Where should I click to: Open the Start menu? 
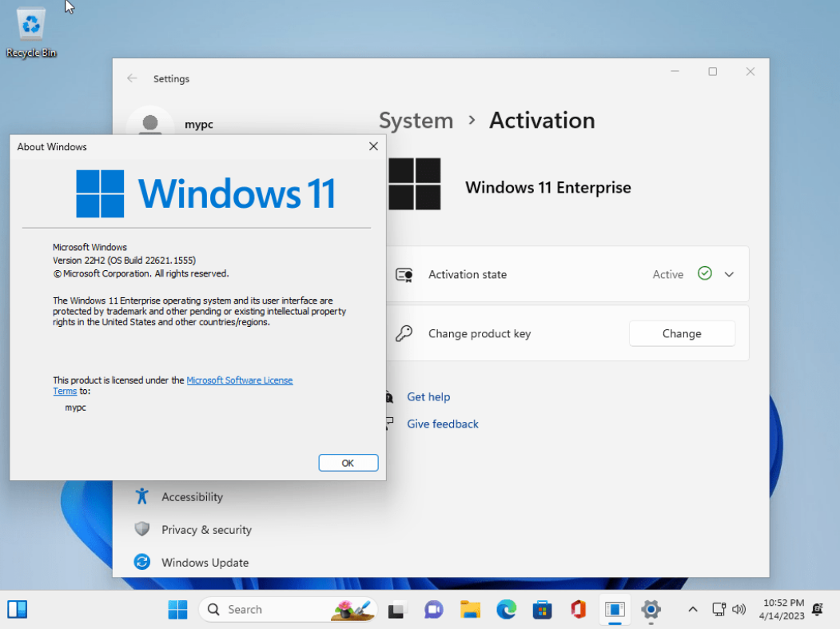tap(178, 610)
